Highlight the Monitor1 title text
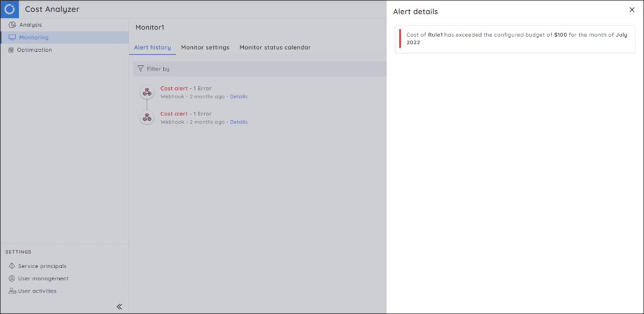This screenshot has width=644, height=314. pyautogui.click(x=150, y=27)
